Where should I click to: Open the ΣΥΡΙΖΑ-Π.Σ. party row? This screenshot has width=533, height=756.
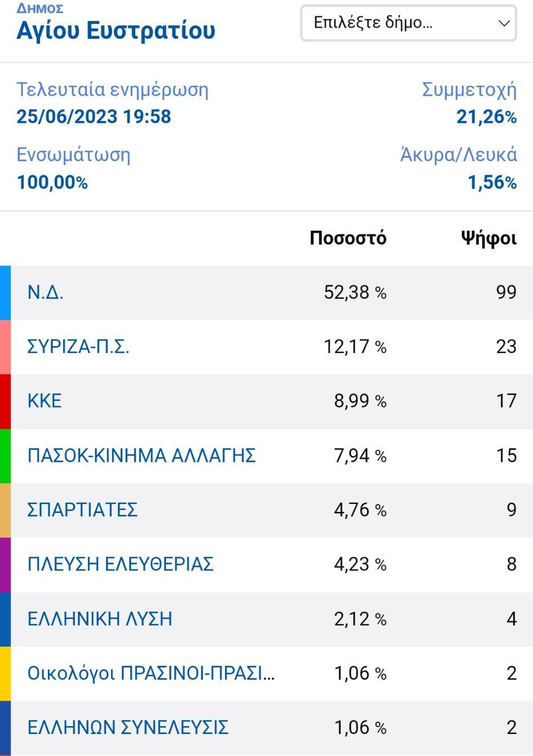(x=272, y=347)
